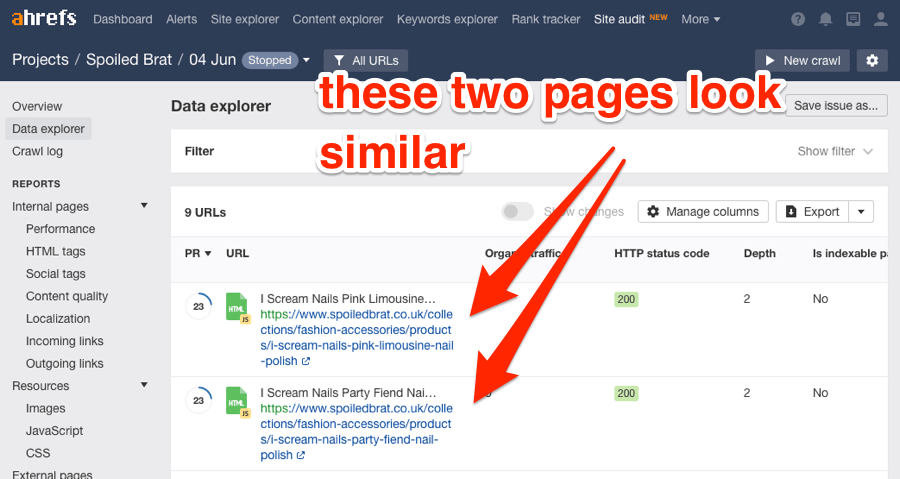Click the New crawl button

click(x=802, y=60)
